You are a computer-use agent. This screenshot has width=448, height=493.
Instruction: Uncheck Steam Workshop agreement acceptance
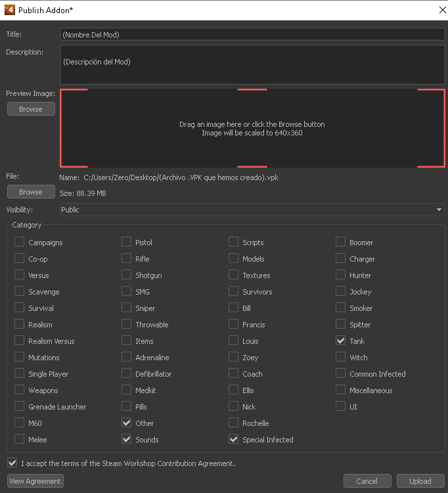(x=12, y=463)
